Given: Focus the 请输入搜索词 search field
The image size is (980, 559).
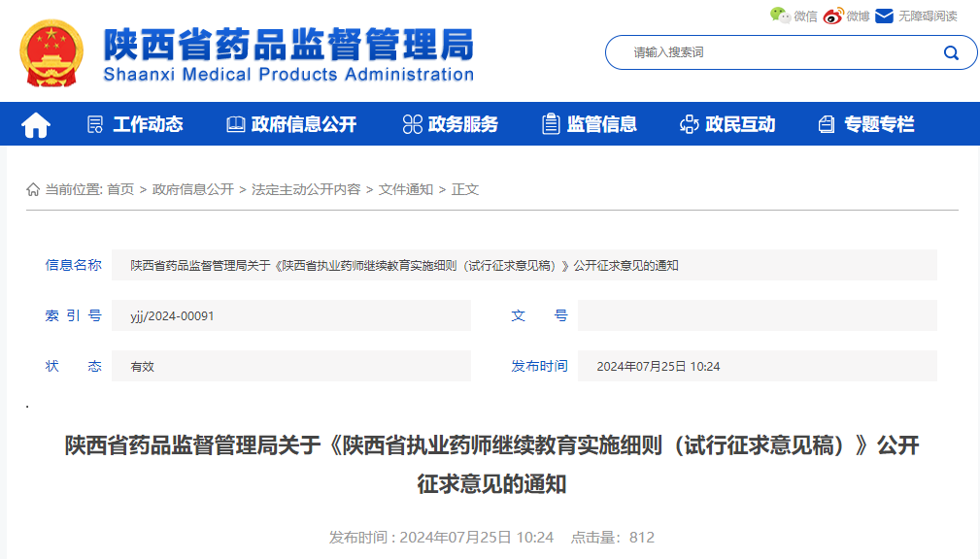Looking at the screenshot, I should pos(777,52).
